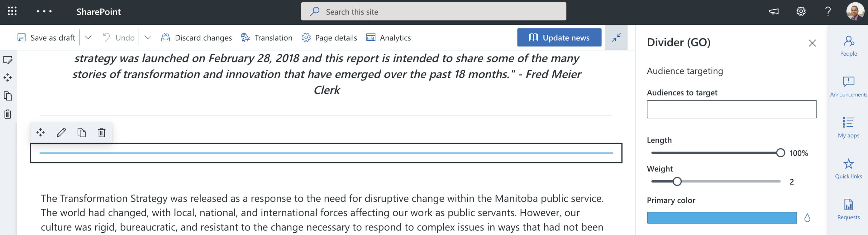
Task: Duplicate the divider web part
Action: (82, 132)
